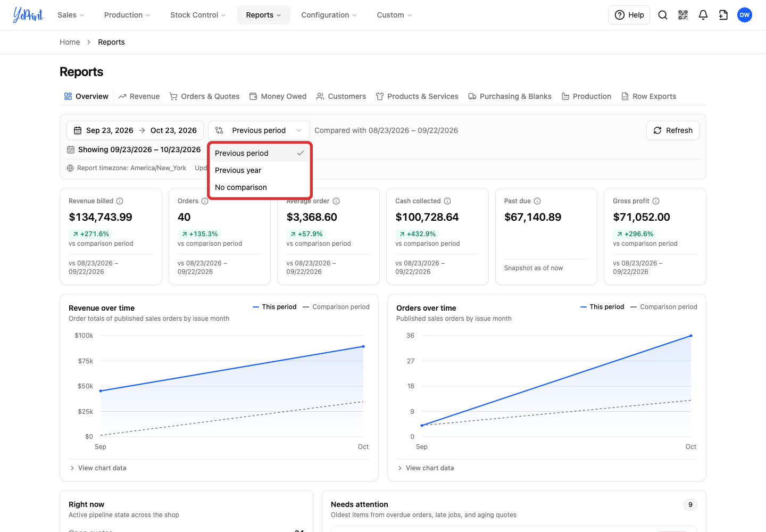Screen dimensions: 766x532
Task: Show info tooltip for Orders card
Action: 205,201
